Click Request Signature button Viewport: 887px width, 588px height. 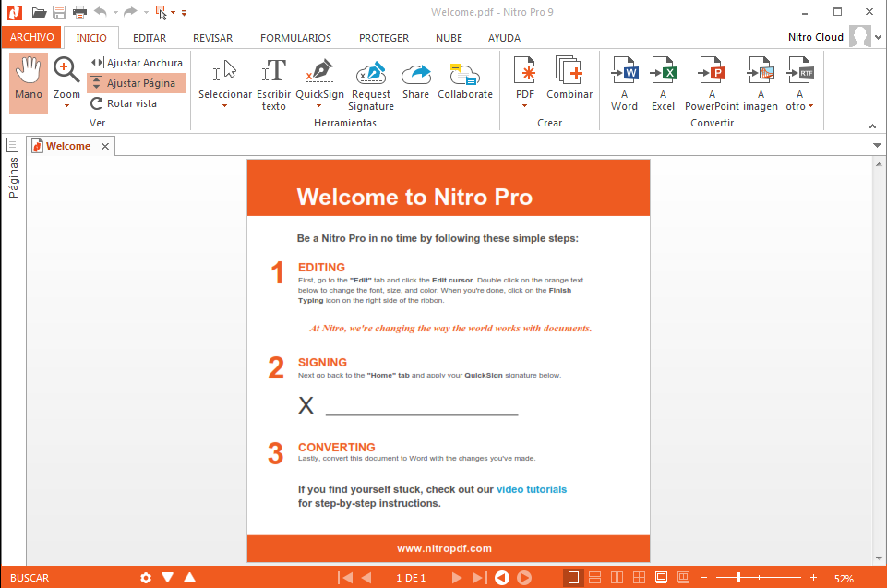tap(370, 84)
